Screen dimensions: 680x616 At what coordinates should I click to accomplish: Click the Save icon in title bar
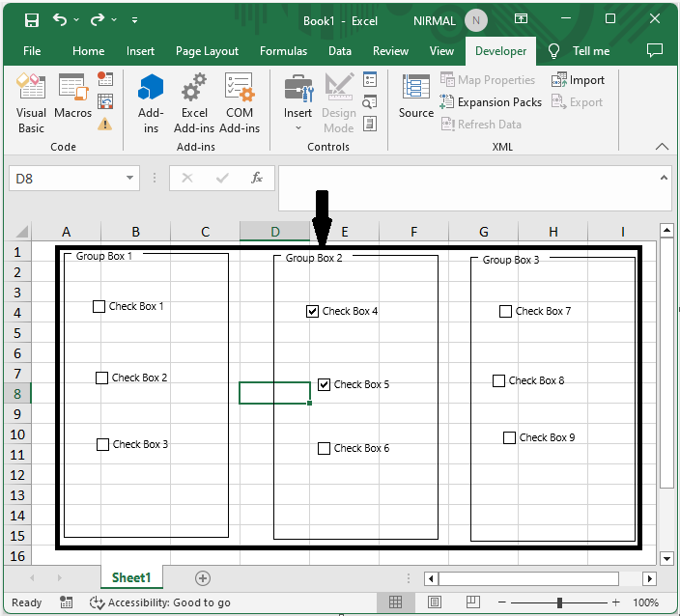[x=32, y=20]
